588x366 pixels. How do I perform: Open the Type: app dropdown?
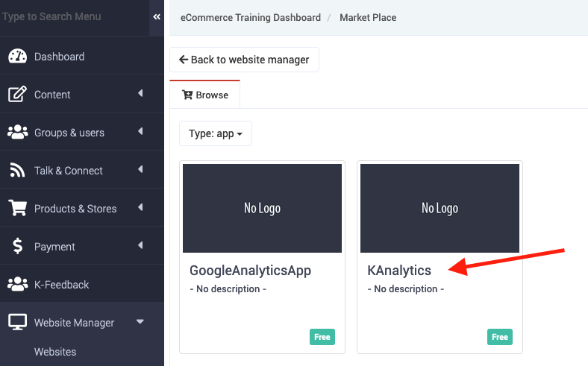point(216,134)
